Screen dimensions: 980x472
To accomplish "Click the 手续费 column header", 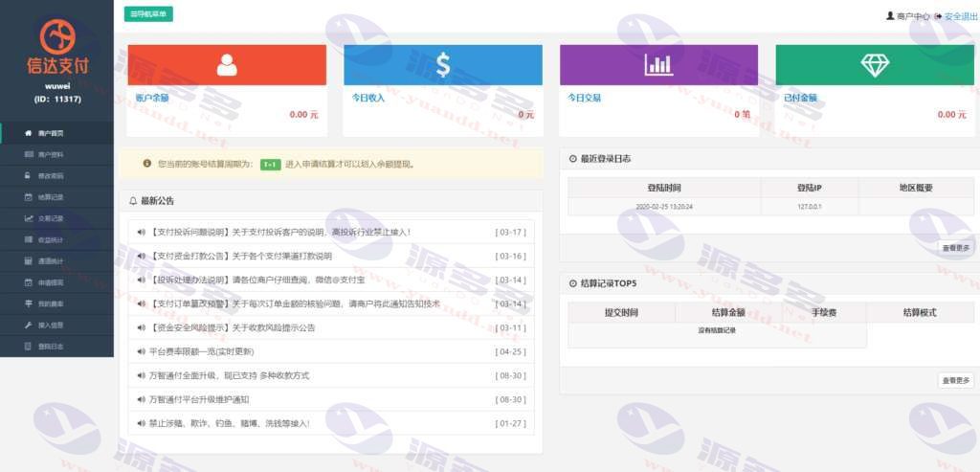I will 824,312.
